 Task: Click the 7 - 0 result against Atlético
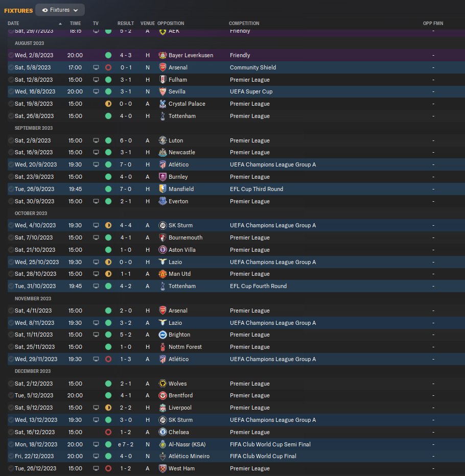(x=125, y=164)
